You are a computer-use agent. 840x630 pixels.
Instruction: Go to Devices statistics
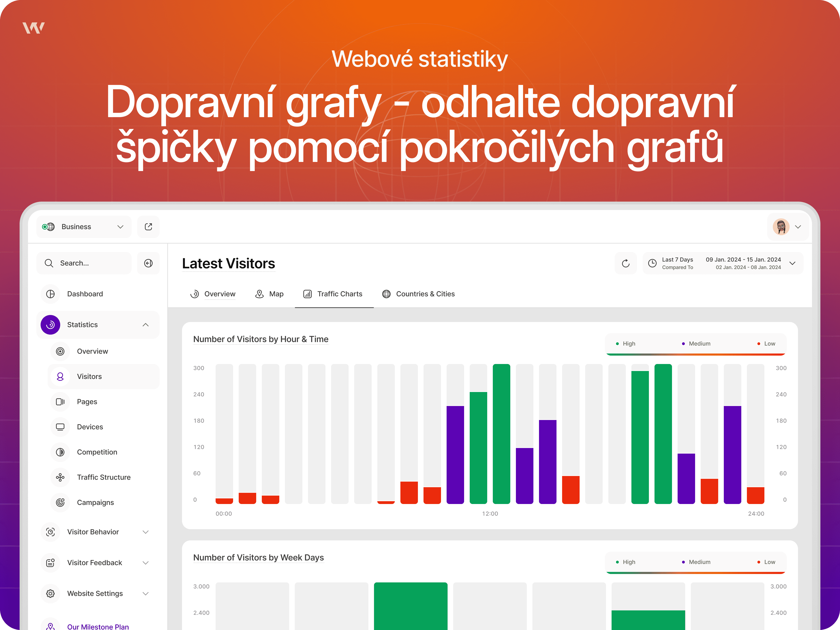tap(103, 427)
